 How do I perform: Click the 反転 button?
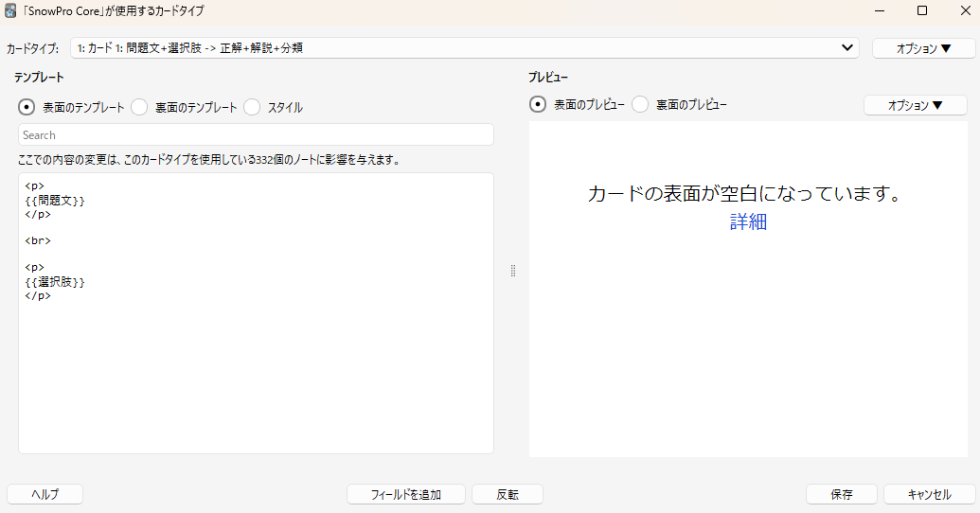point(507,494)
